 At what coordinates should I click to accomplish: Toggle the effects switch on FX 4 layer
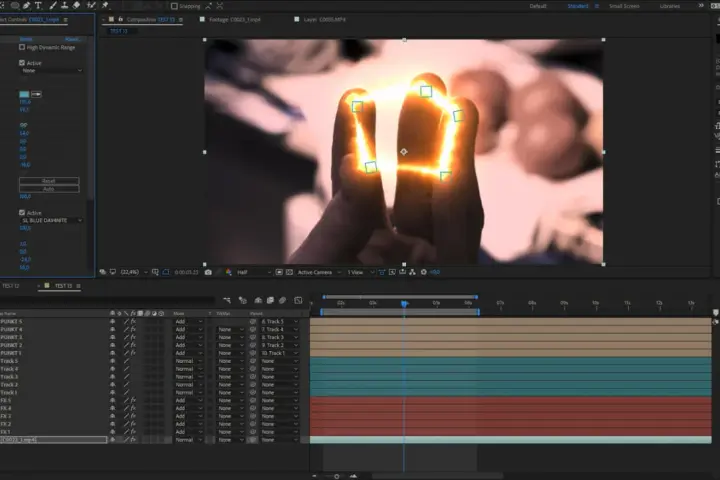click(x=133, y=408)
